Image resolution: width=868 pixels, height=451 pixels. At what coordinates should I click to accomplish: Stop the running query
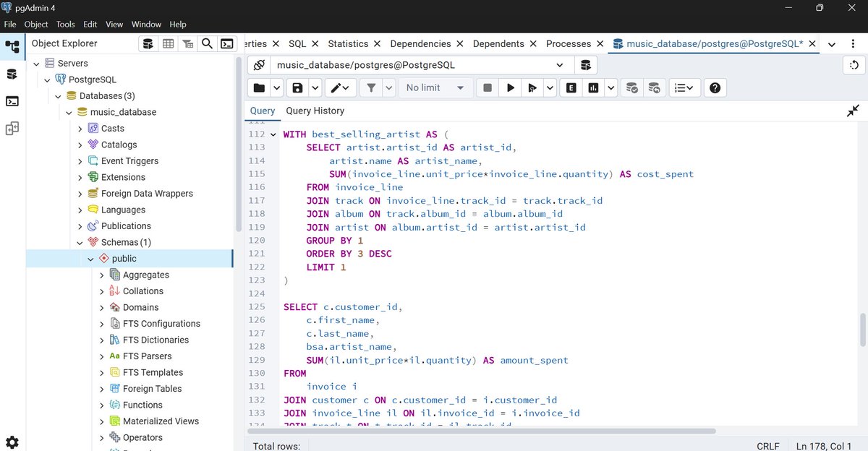[488, 87]
